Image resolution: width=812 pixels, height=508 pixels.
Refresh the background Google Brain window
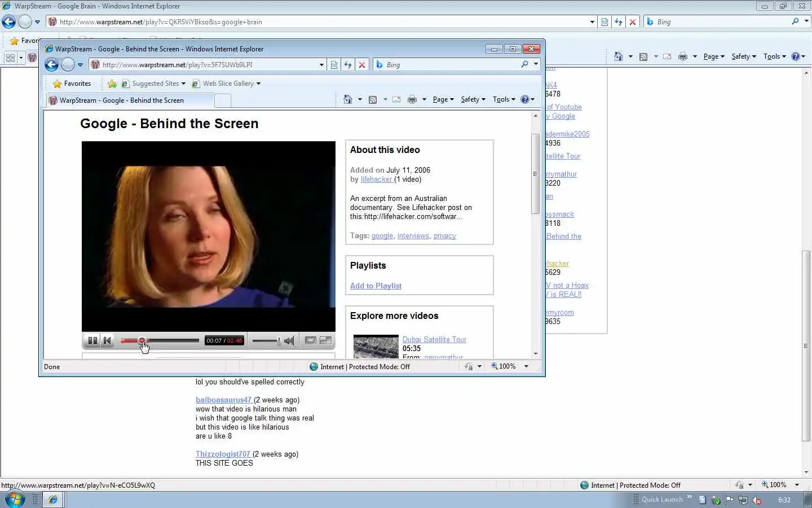coord(619,22)
